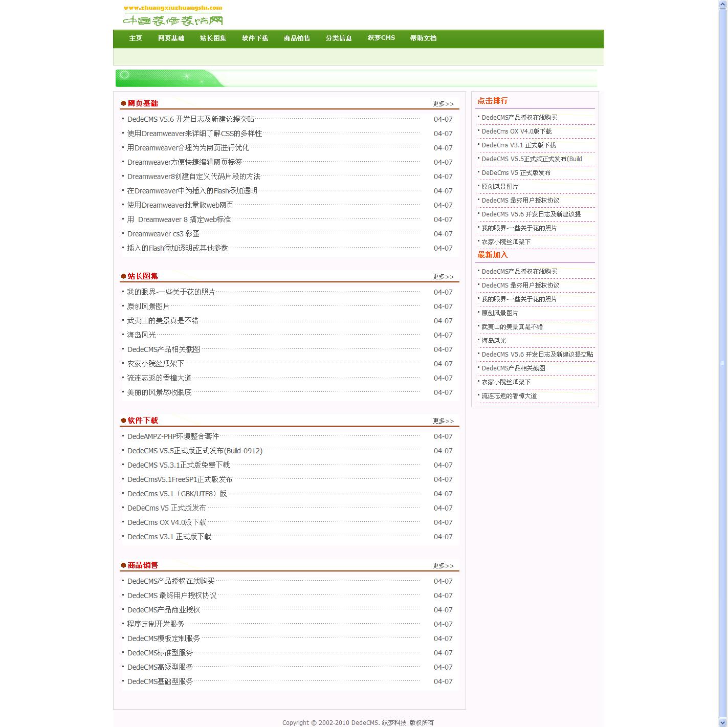Open DedeAMPZ-PHP环境整合套件 download link
The height and width of the screenshot is (727, 728).
click(173, 436)
